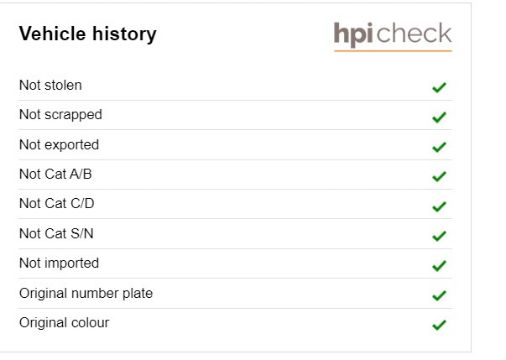Select the Not exported text
Image resolution: width=506 pixels, height=360 pixels.
point(59,145)
